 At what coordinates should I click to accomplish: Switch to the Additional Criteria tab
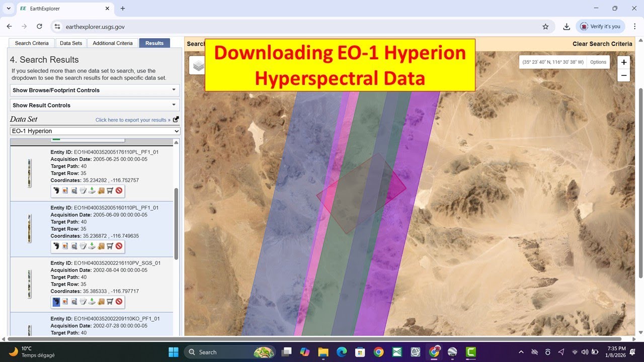pyautogui.click(x=113, y=43)
